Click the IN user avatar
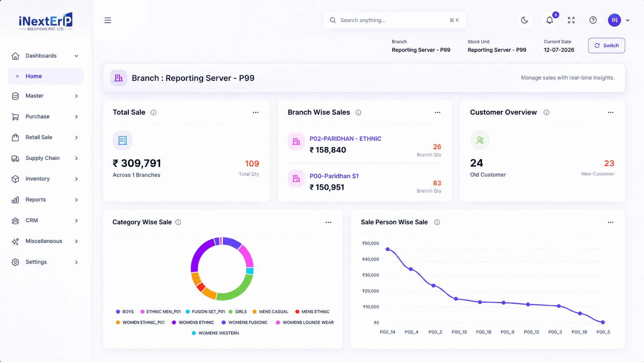Screen dimensions: 644x362 point(614,20)
